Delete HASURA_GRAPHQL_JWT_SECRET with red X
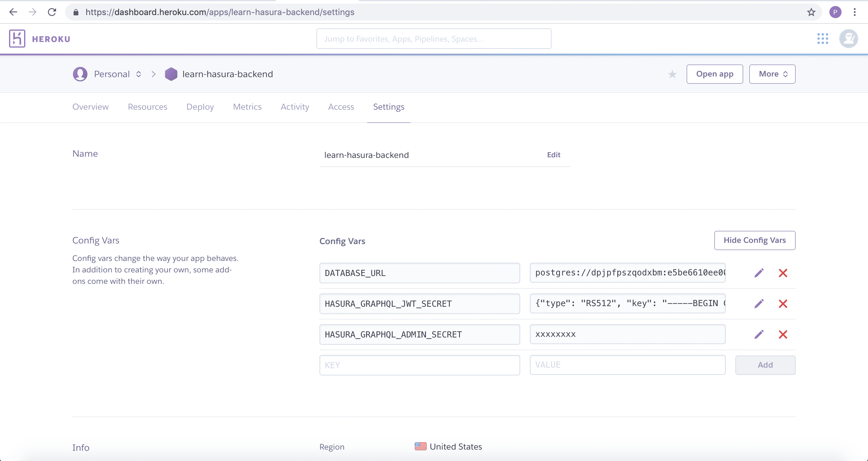This screenshot has width=868, height=461. pyautogui.click(x=783, y=304)
